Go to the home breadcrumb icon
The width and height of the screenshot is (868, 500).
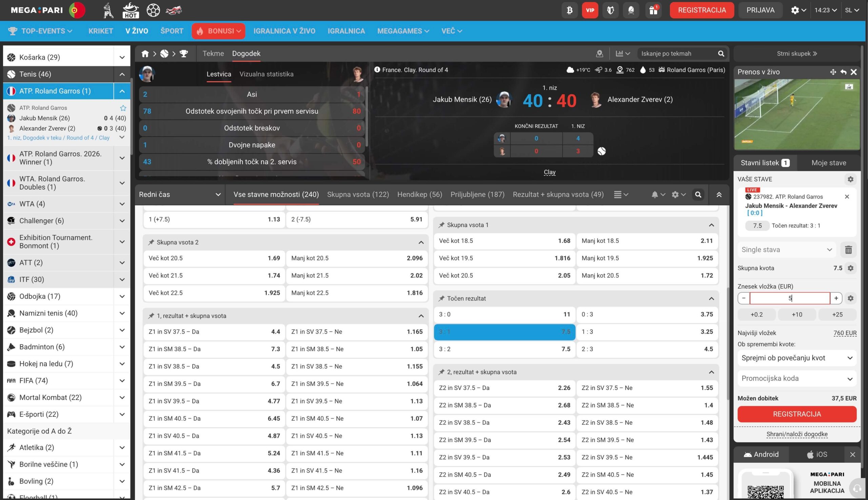(x=145, y=54)
